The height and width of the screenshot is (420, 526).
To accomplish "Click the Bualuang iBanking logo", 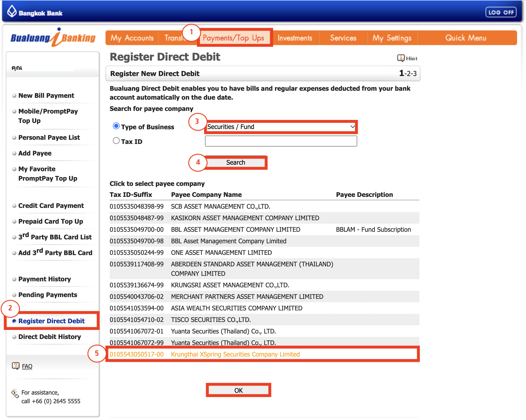I will point(53,38).
